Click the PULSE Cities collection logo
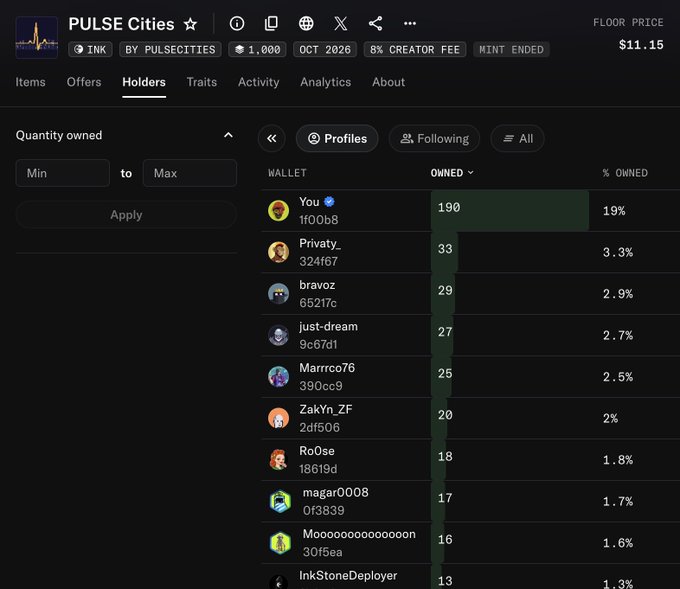 point(37,37)
